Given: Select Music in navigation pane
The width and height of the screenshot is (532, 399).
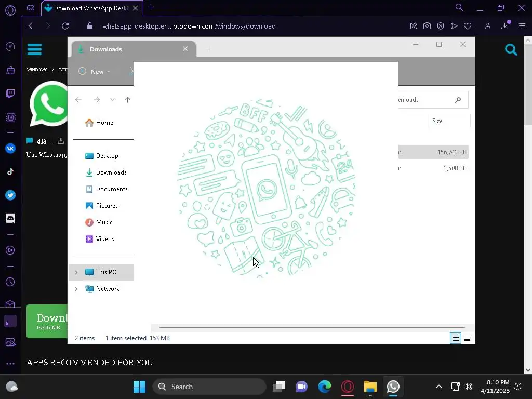Looking at the screenshot, I should click(99, 222).
